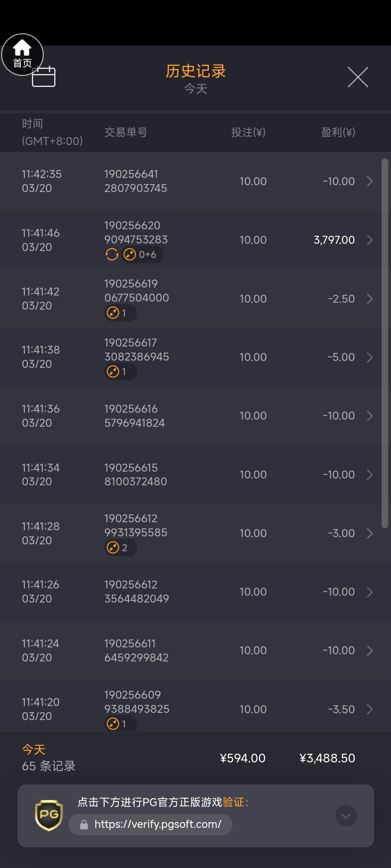
Task: Tap the 0+6 feature badge
Action: click(x=142, y=255)
